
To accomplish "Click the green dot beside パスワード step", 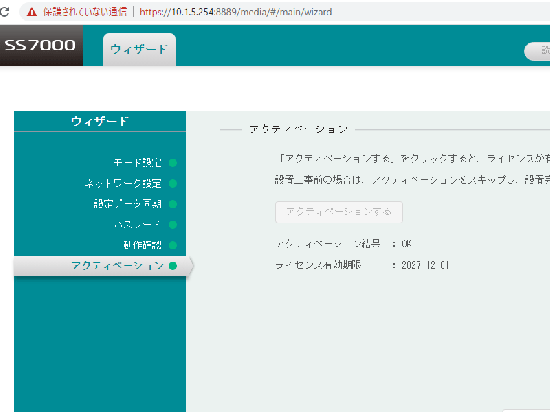I will coord(173,224).
